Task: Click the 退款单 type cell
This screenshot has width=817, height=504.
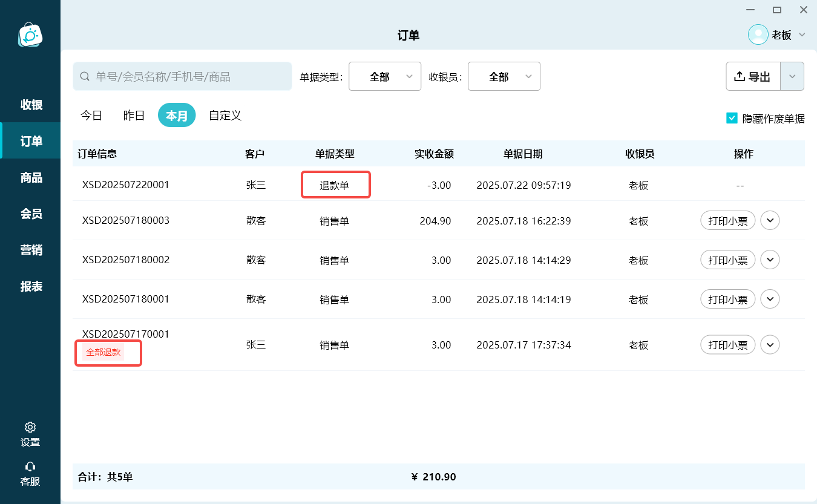Action: click(x=335, y=185)
